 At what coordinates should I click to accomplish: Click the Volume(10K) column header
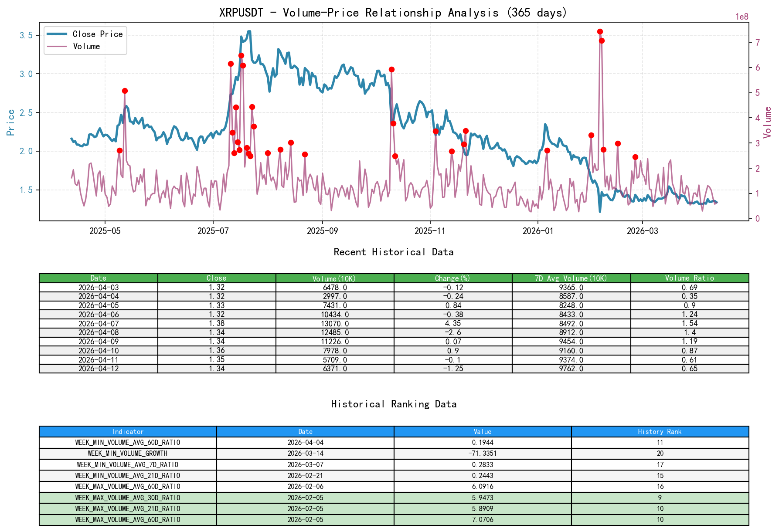335,278
